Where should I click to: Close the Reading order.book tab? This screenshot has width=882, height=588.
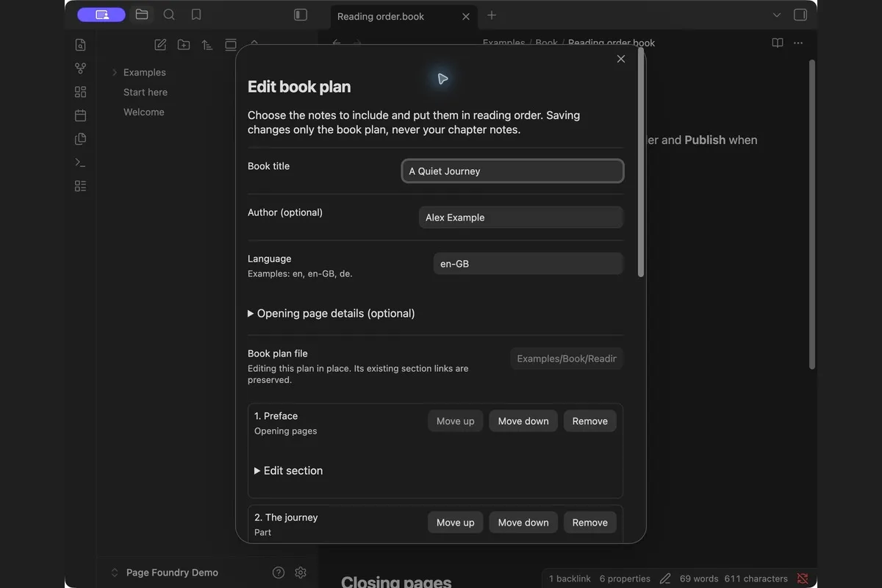tap(466, 16)
